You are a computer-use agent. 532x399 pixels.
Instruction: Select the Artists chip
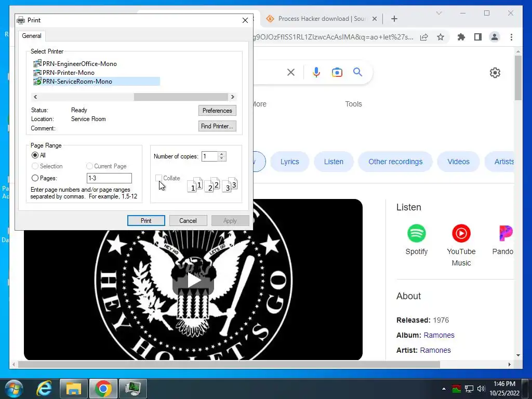click(500, 162)
